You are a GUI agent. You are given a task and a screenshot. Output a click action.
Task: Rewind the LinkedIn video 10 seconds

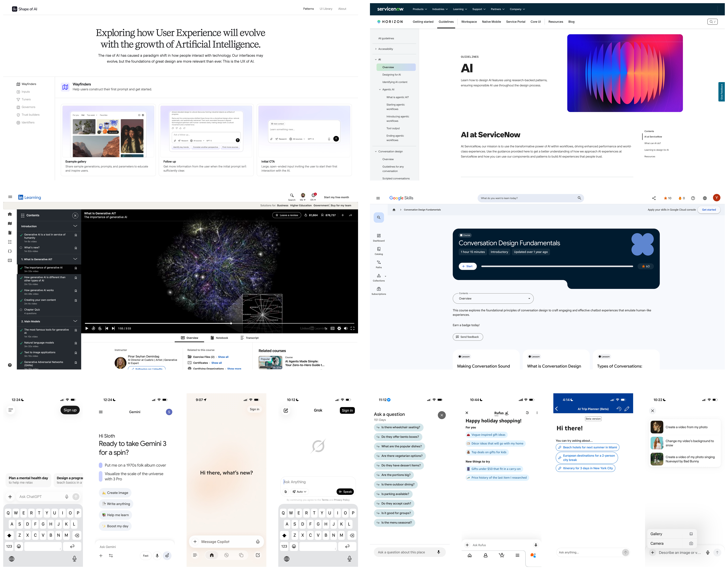[93, 328]
